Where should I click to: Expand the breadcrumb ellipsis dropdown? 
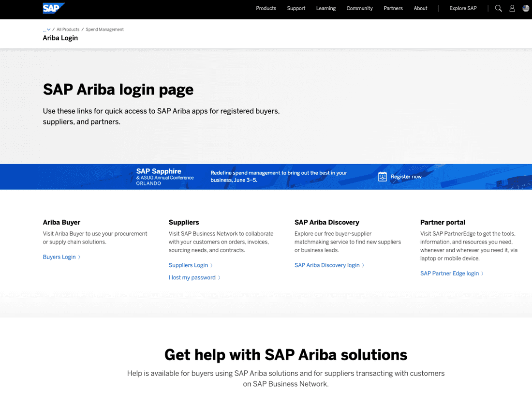46,30
